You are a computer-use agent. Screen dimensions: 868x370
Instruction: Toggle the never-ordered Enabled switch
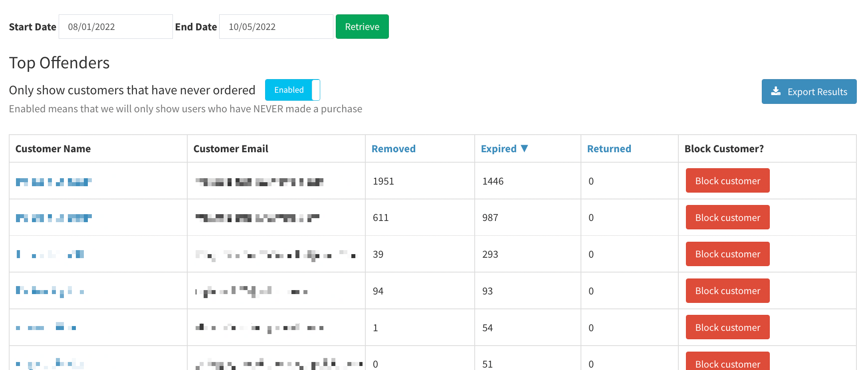tap(292, 90)
